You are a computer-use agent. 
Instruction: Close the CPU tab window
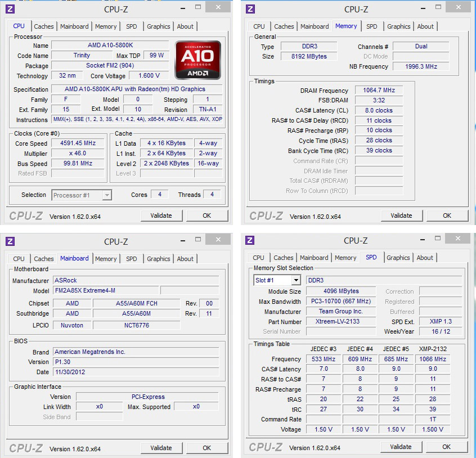pyautogui.click(x=218, y=7)
